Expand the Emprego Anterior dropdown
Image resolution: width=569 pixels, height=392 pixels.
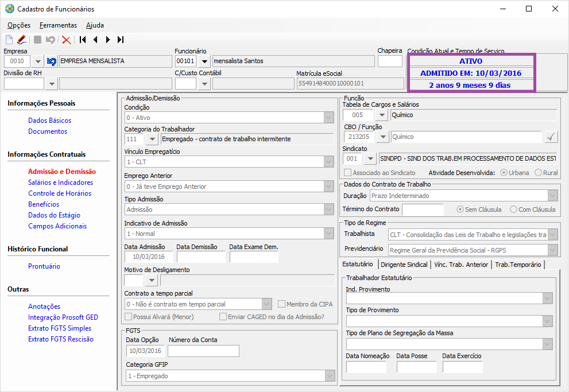point(329,187)
